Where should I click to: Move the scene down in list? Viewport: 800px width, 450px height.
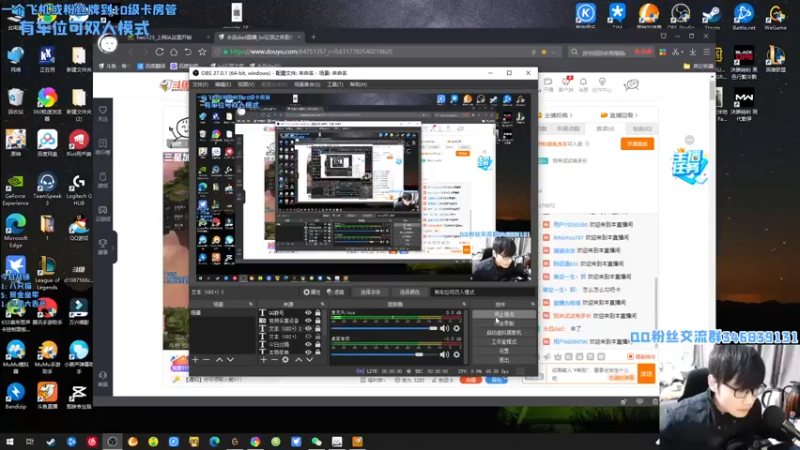tap(231, 360)
